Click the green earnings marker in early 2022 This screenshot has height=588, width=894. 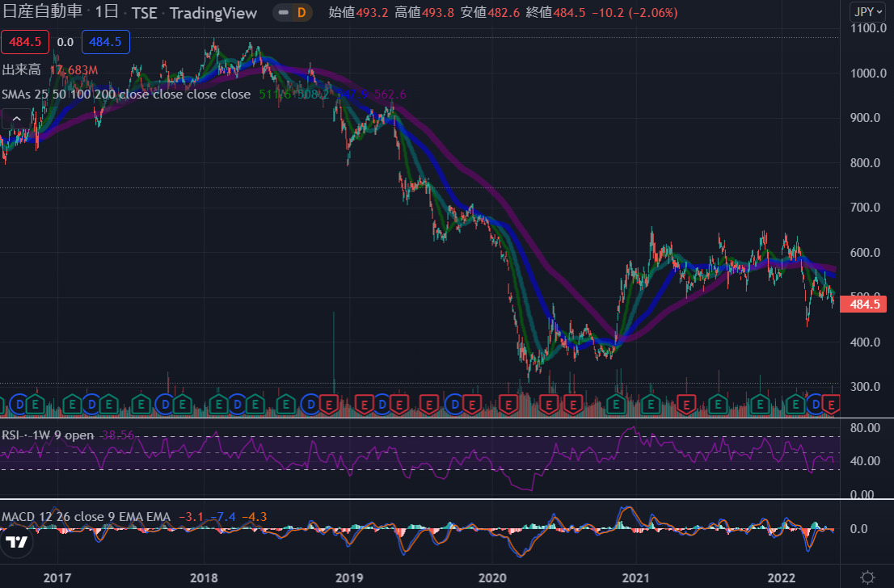click(x=795, y=405)
